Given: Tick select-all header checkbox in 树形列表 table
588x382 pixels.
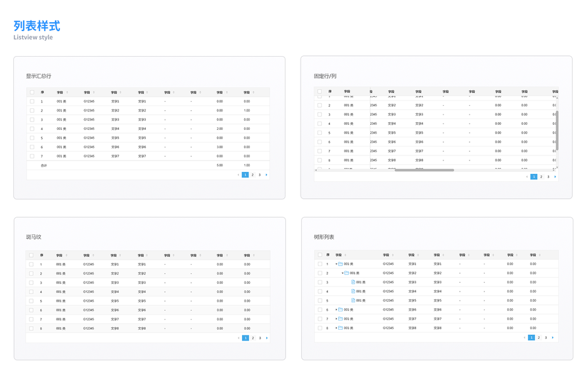Looking at the screenshot, I should 320,255.
